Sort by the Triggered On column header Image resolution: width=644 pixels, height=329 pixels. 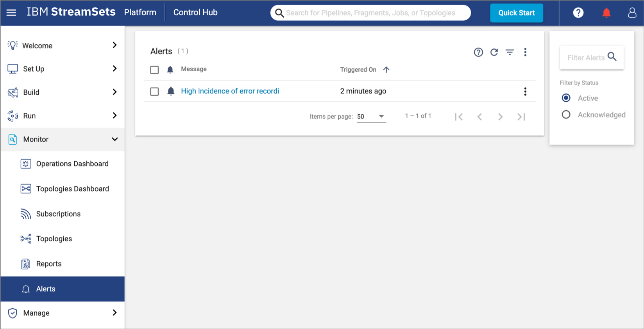(x=358, y=70)
